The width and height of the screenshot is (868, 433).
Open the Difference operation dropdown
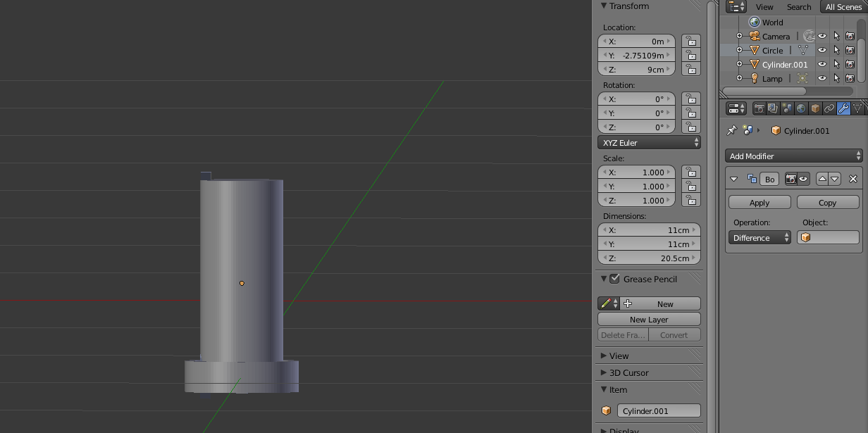[760, 238]
